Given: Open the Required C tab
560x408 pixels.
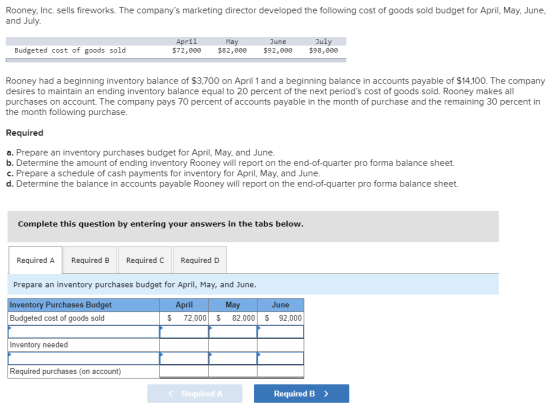Looking at the screenshot, I should click(145, 260).
